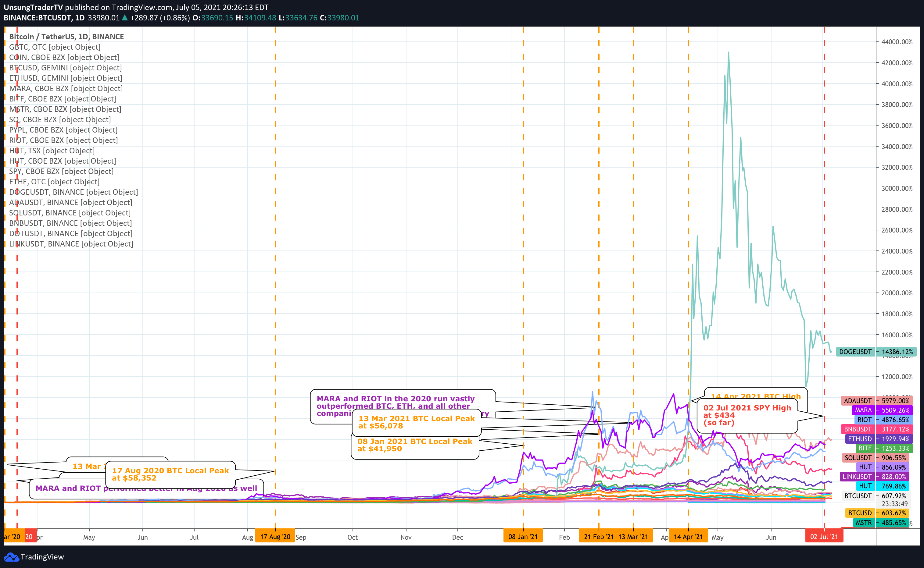924x568 pixels.
Task: Select the PYPL, CBOE BZX legend row
Action: point(63,130)
